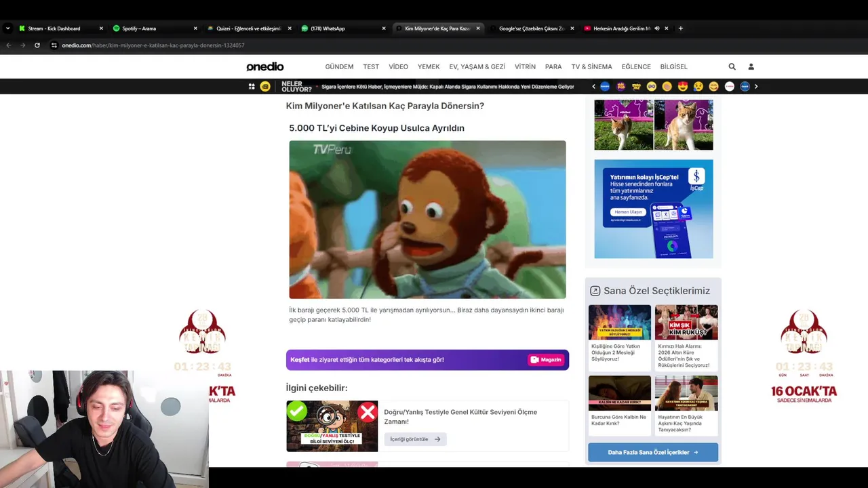Click the onedio.com address bar
The image size is (868, 488).
point(153,45)
